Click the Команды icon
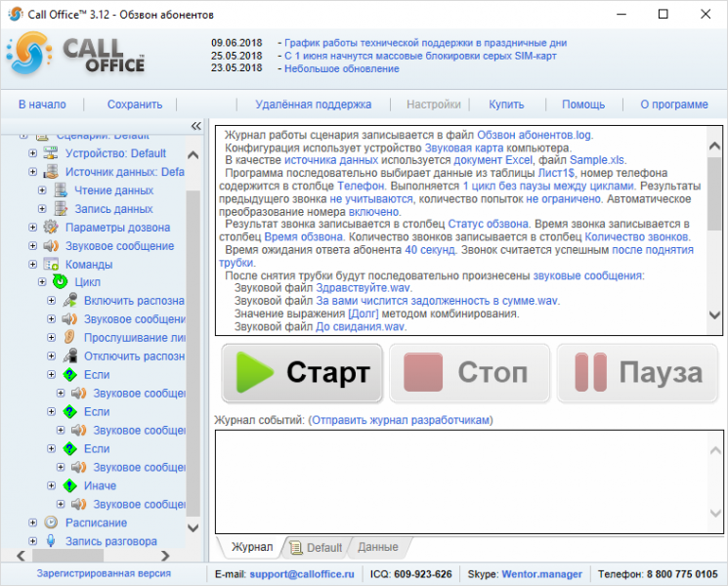 (x=51, y=265)
